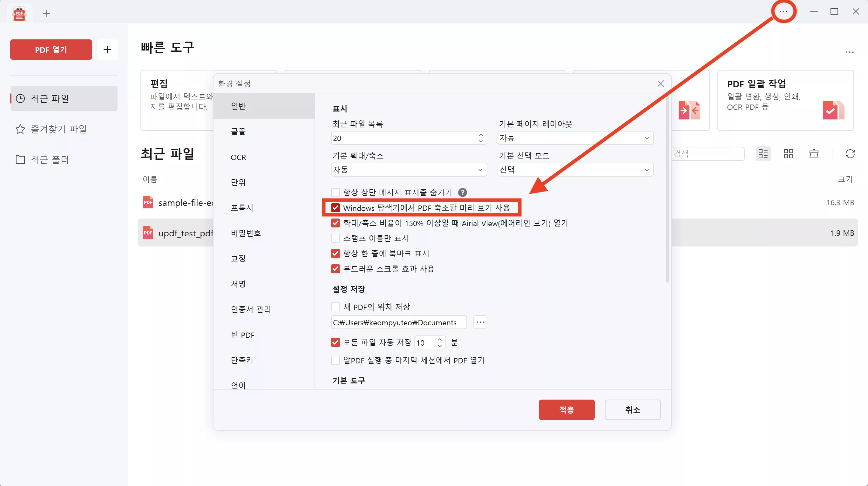Image resolution: width=868 pixels, height=486 pixels.
Task: Select the clean-up broom icon
Action: coord(814,153)
